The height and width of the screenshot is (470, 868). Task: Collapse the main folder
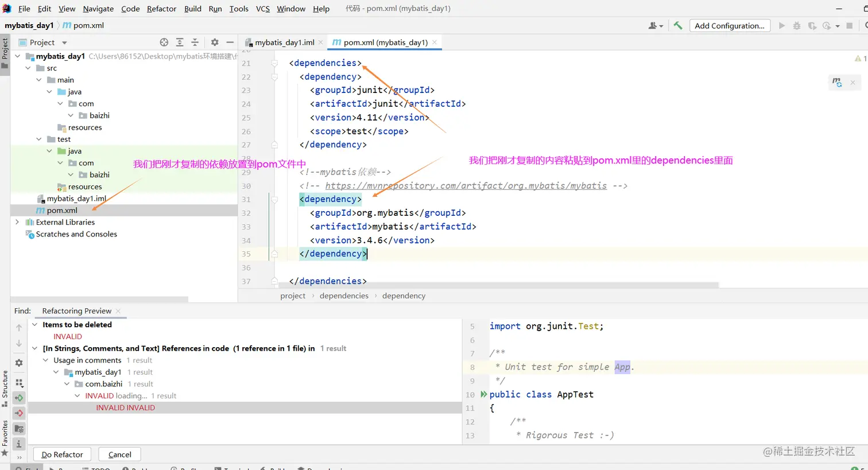tap(39, 80)
